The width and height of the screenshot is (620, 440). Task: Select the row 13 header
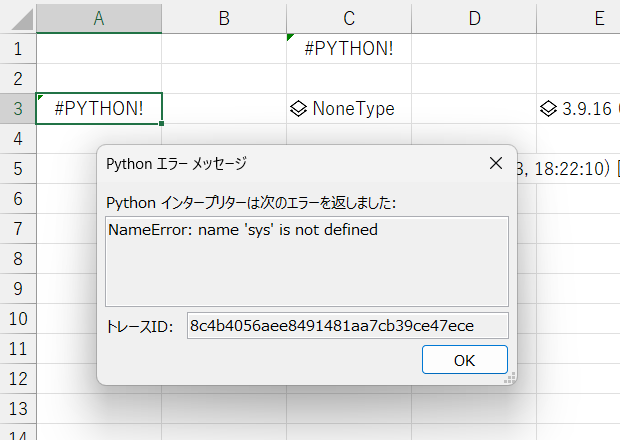[x=18, y=409]
